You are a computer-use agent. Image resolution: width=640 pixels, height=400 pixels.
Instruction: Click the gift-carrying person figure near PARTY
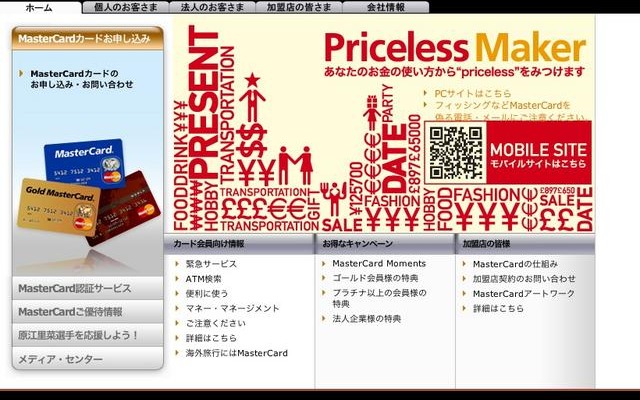372,112
